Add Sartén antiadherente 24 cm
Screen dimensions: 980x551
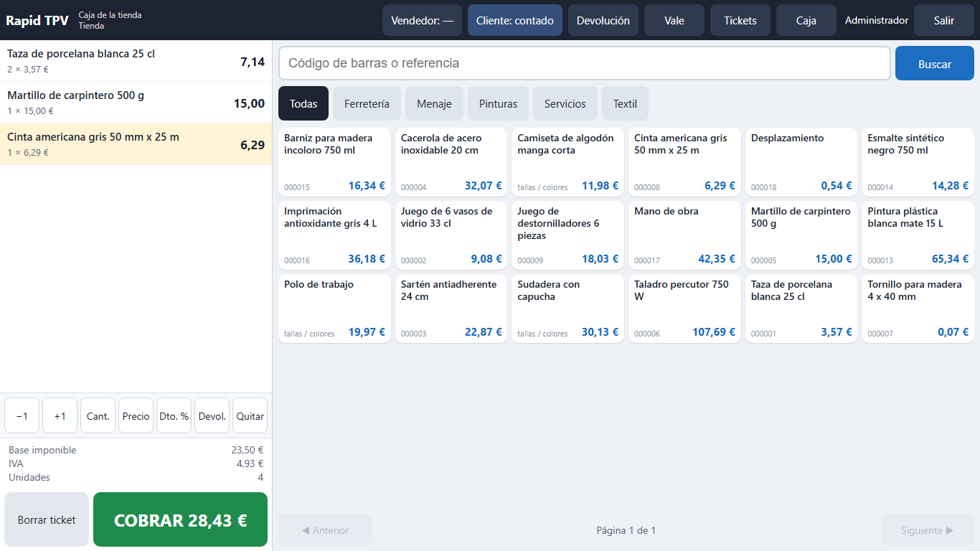coord(451,308)
